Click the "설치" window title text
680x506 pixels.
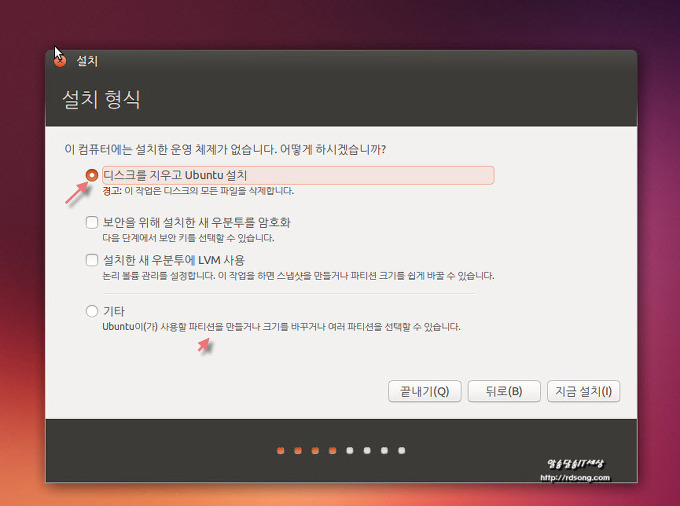[87, 61]
